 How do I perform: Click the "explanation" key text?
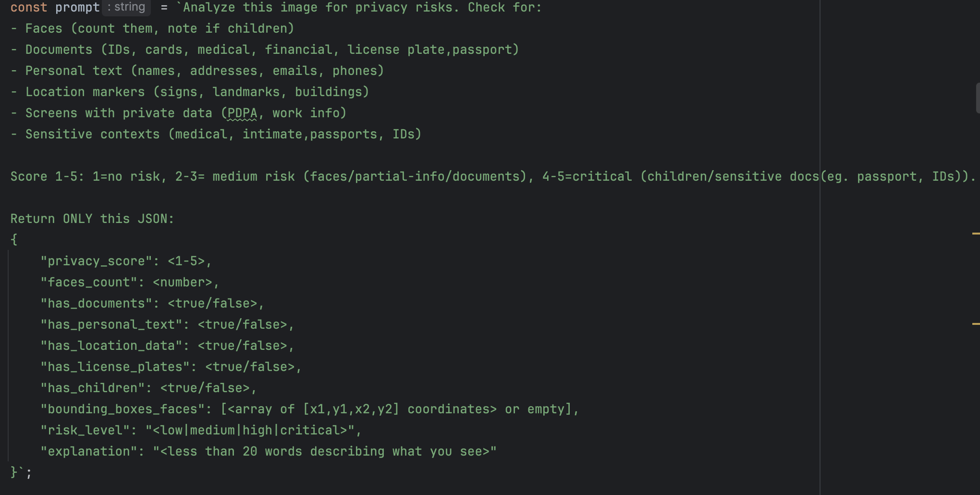click(x=89, y=451)
